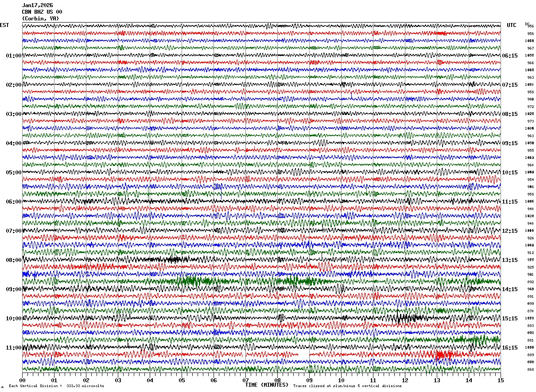
Task: Click minute tick '09' on bottom axis
Action: pyautogui.click(x=309, y=380)
